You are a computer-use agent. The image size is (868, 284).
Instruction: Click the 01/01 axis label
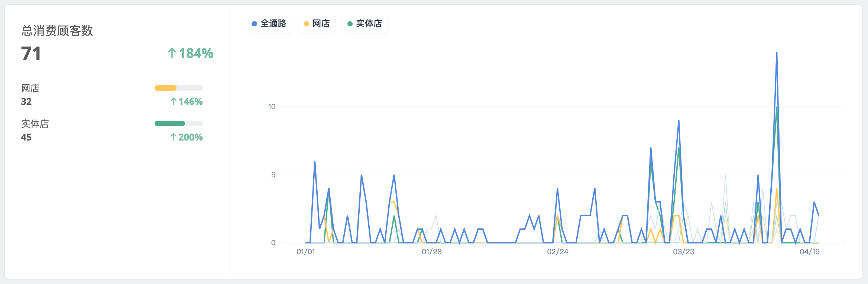[306, 252]
